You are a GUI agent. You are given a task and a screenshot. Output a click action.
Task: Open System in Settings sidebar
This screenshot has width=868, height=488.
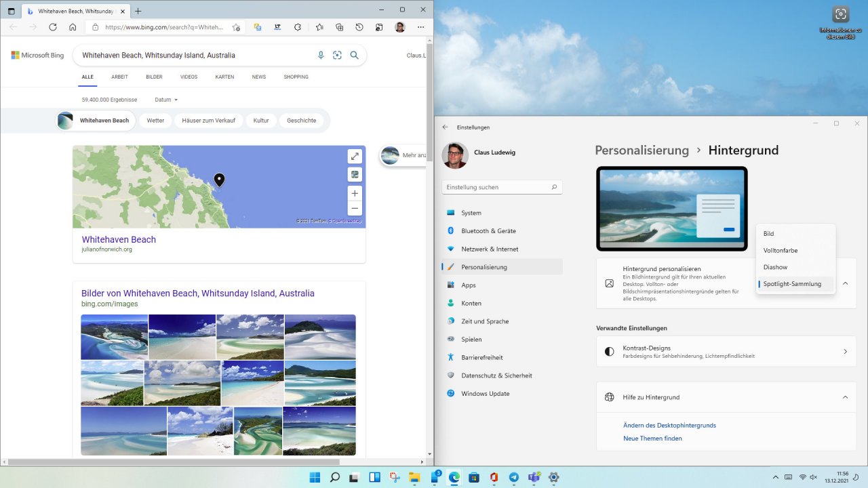click(502, 213)
